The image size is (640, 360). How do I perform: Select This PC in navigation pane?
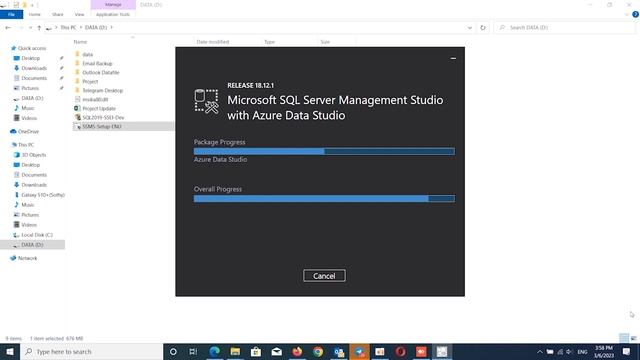click(x=26, y=145)
